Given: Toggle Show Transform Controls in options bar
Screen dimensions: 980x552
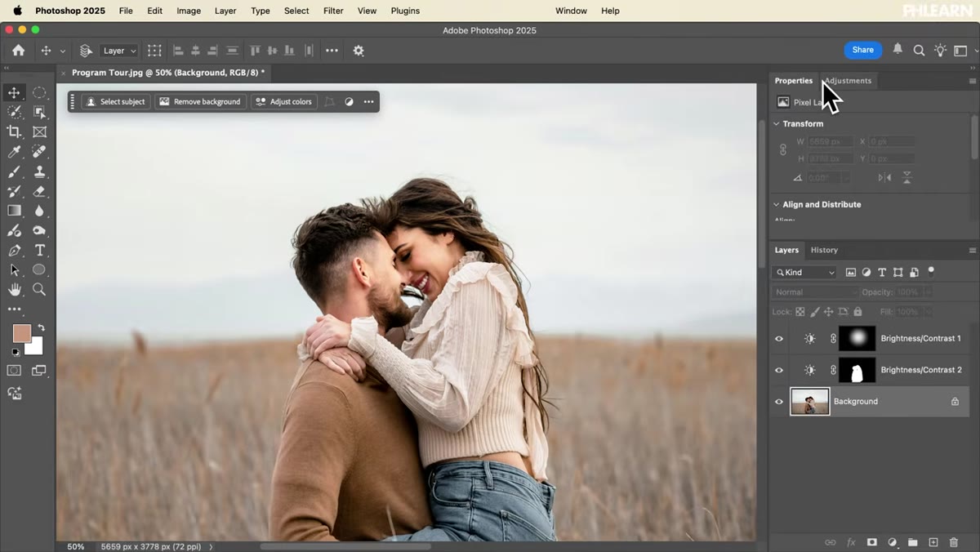Looking at the screenshot, I should (x=154, y=51).
